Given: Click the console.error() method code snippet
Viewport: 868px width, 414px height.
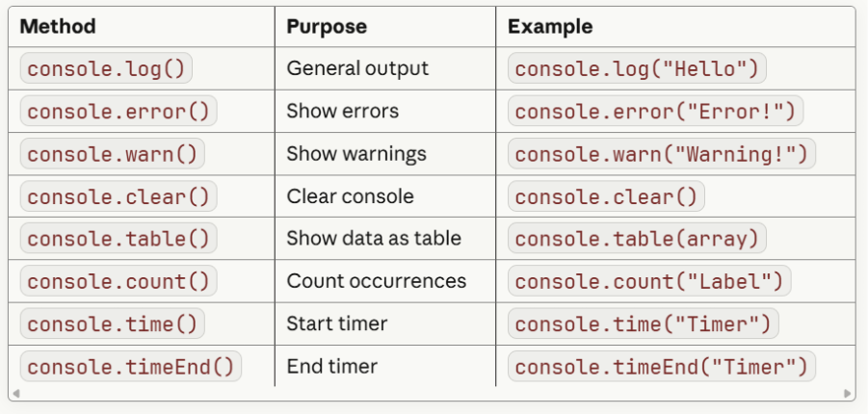Looking at the screenshot, I should tap(118, 112).
